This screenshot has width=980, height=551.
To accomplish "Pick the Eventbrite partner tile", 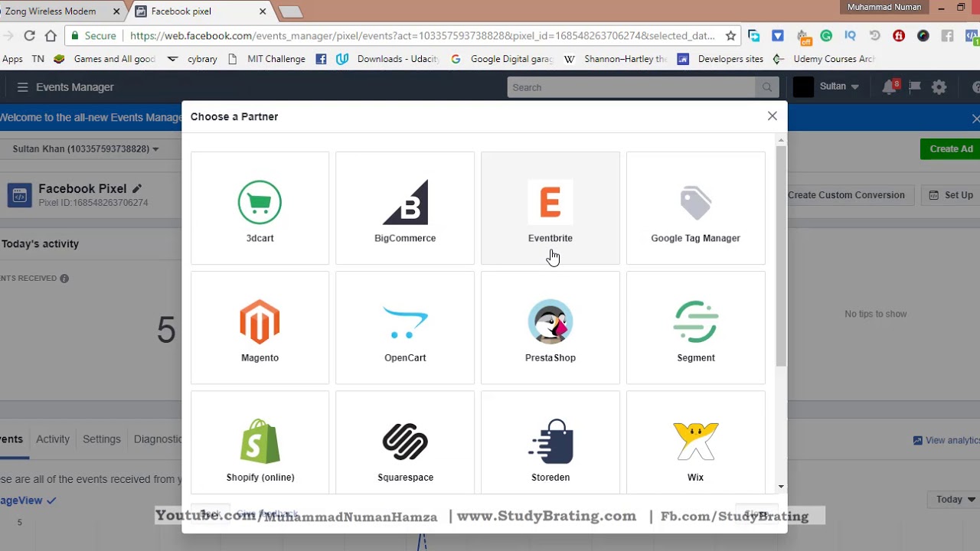I will tap(550, 208).
